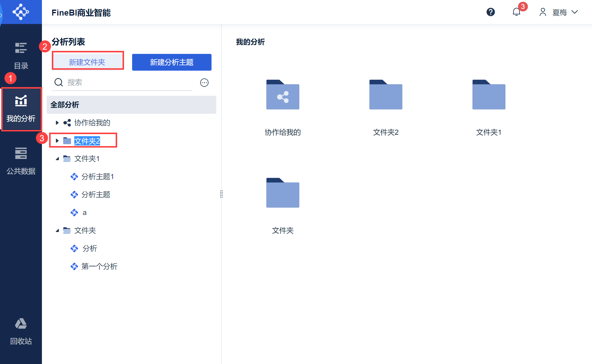This screenshot has height=364, width=592.
Task: Click the 新建文件夹 button
Action: pos(87,62)
